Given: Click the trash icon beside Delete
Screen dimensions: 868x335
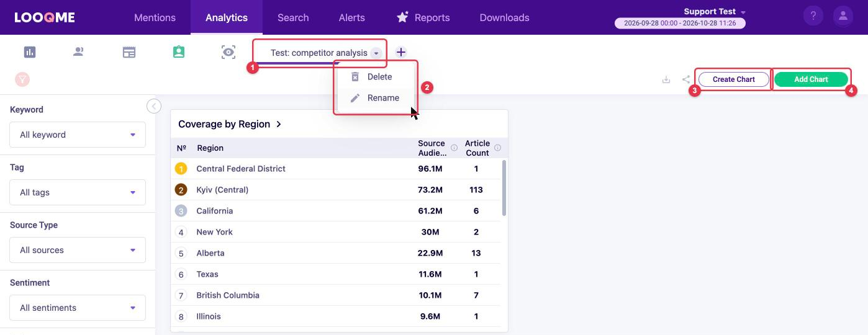Looking at the screenshot, I should [355, 77].
